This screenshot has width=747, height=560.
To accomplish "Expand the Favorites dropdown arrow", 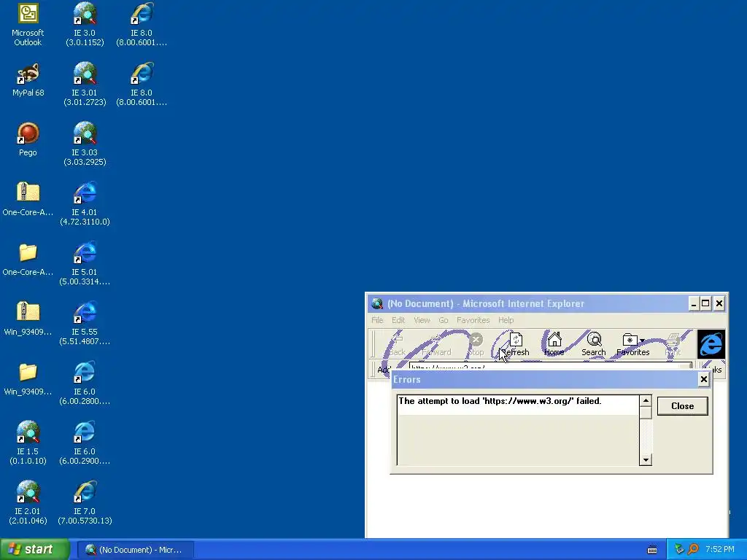I will tap(642, 341).
